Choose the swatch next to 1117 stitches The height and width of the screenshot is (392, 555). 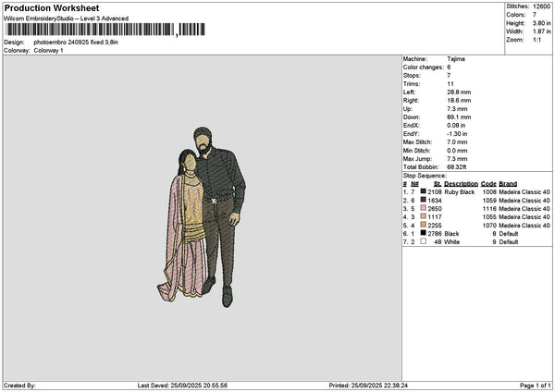(423, 216)
